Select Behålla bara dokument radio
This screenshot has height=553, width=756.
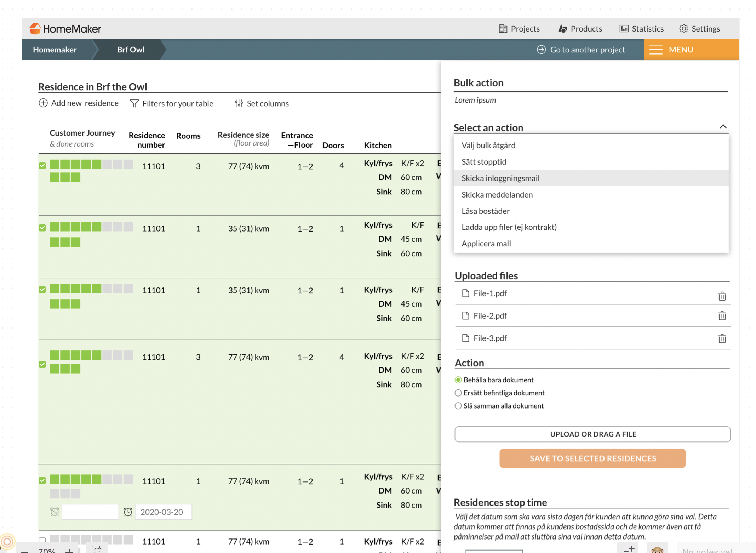(x=458, y=380)
